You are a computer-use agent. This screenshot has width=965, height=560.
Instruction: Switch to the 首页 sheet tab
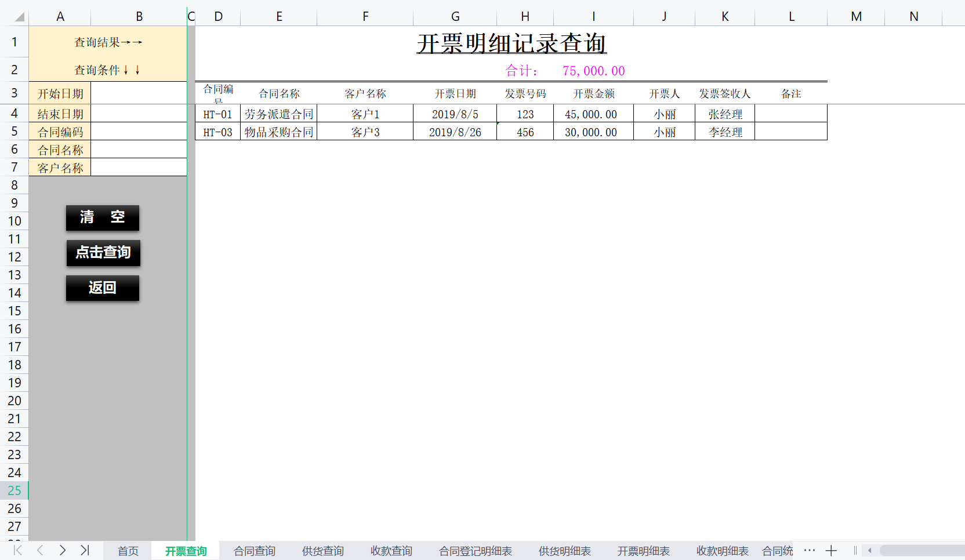click(x=127, y=551)
